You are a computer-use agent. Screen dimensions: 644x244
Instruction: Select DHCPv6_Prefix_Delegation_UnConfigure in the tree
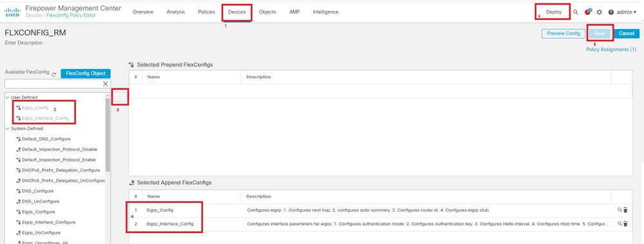pyautogui.click(x=63, y=180)
